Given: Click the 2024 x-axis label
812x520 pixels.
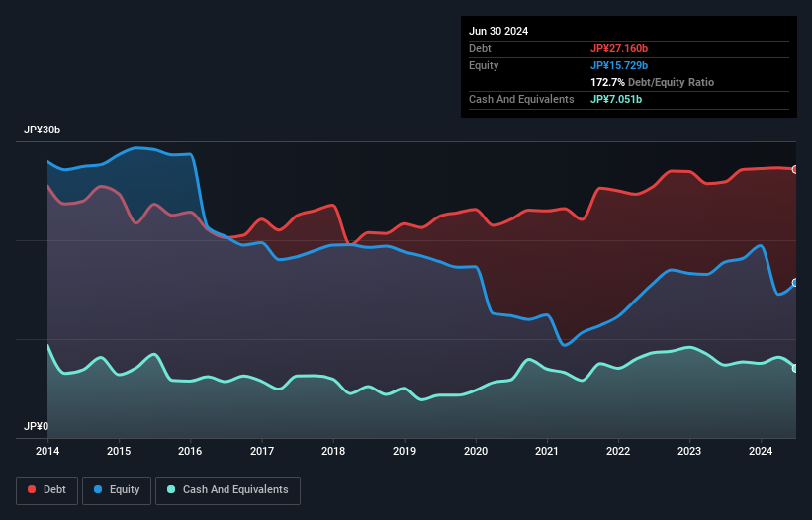Looking at the screenshot, I should (761, 451).
